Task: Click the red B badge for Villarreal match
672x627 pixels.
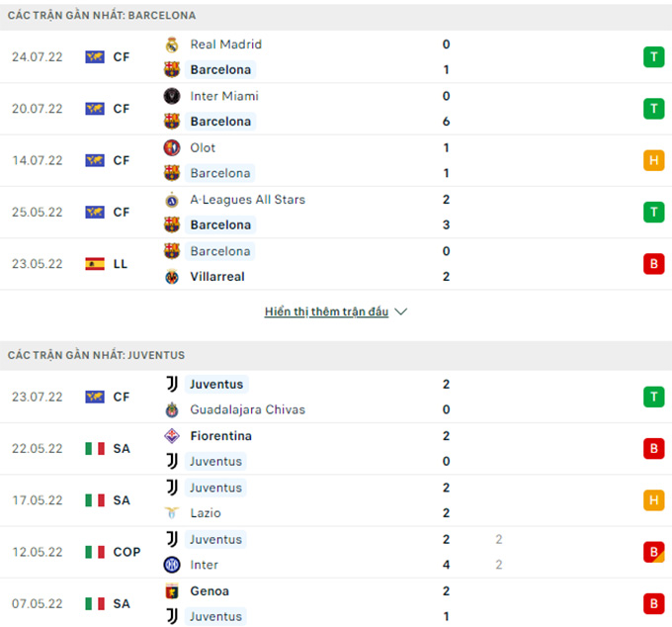Action: point(653,264)
